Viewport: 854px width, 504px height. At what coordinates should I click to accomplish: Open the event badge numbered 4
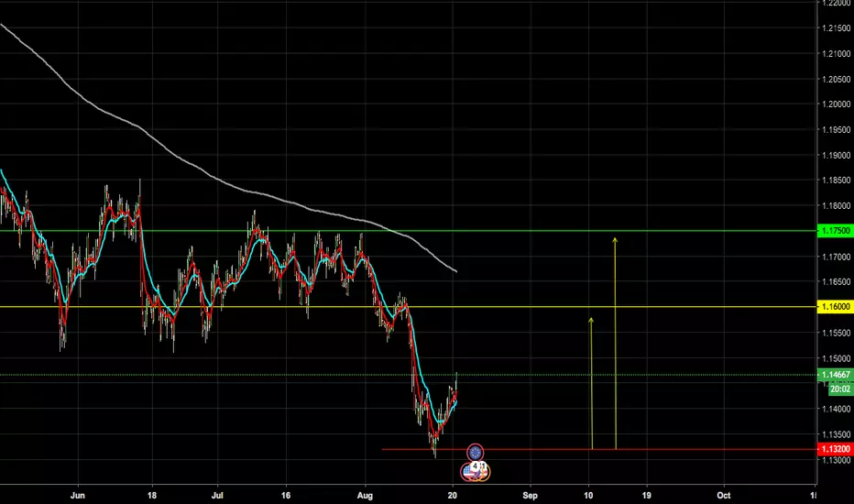pos(475,466)
